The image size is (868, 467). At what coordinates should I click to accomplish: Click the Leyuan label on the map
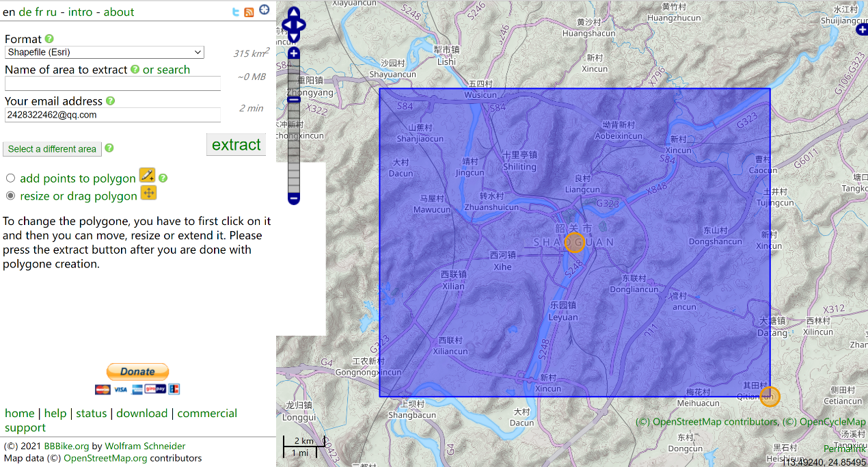(x=563, y=317)
